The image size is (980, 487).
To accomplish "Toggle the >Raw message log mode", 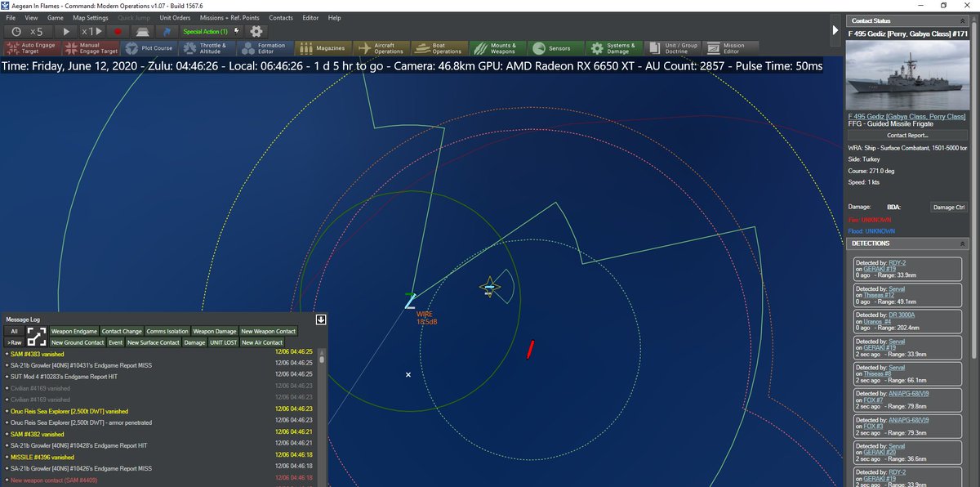I will (x=14, y=342).
